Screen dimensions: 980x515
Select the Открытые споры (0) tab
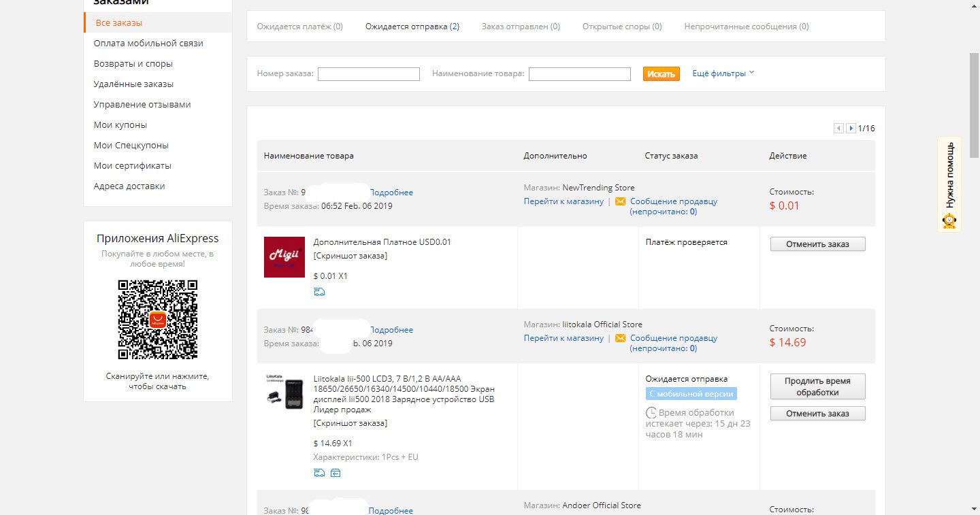[622, 27]
